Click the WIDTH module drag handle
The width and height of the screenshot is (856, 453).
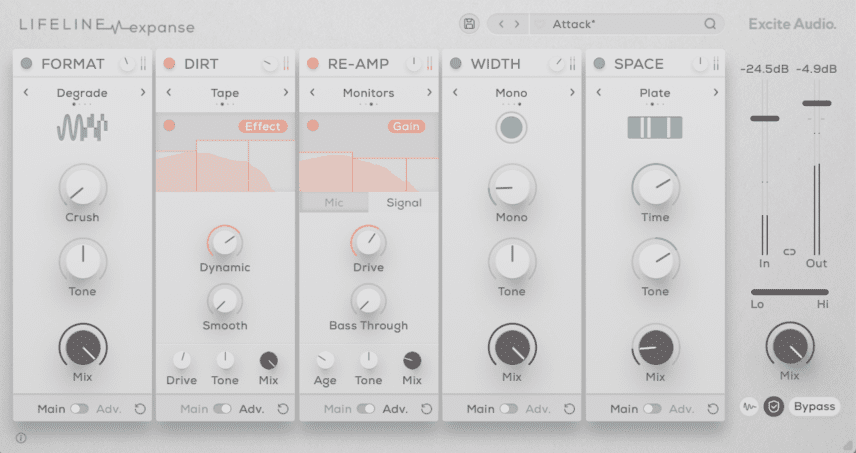point(573,64)
